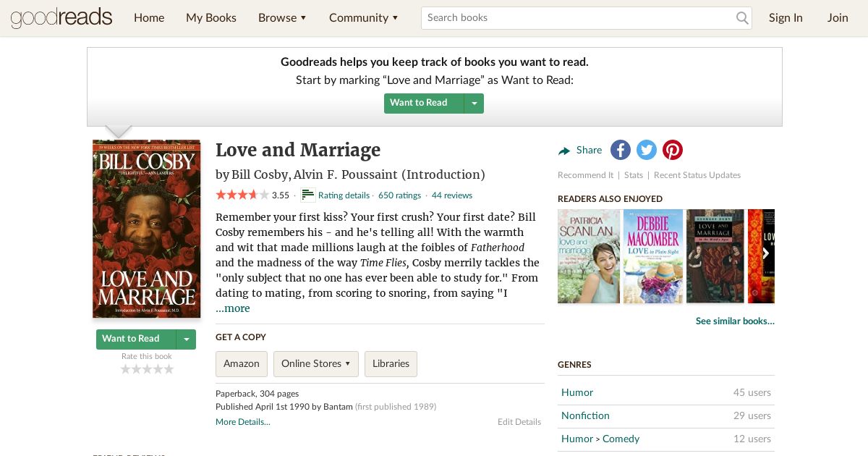Go to Home
Screen dimensions: 868x456
(x=149, y=18)
